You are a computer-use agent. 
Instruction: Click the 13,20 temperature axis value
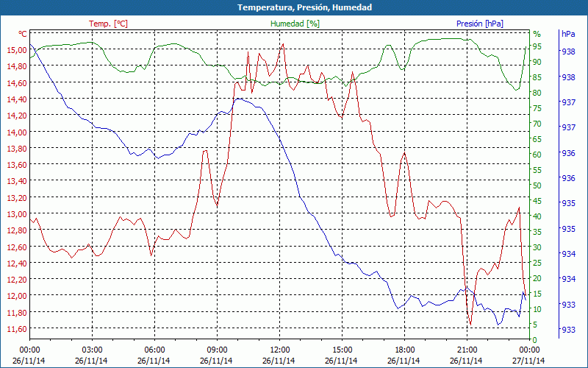pos(15,197)
